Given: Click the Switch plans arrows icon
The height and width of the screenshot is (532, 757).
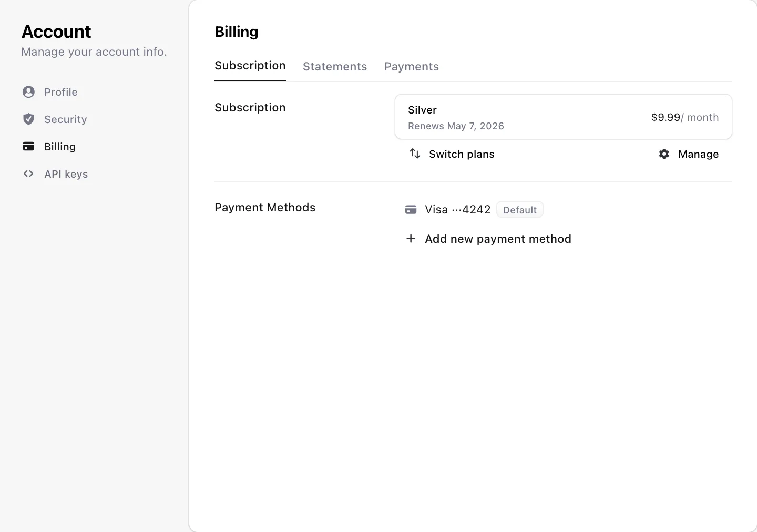Looking at the screenshot, I should (x=415, y=154).
